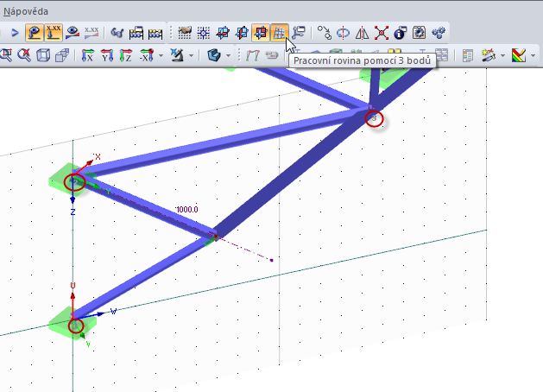Image resolution: width=543 pixels, height=392 pixels.
Task: Click the purple dimension line end point
Action: [x=272, y=260]
